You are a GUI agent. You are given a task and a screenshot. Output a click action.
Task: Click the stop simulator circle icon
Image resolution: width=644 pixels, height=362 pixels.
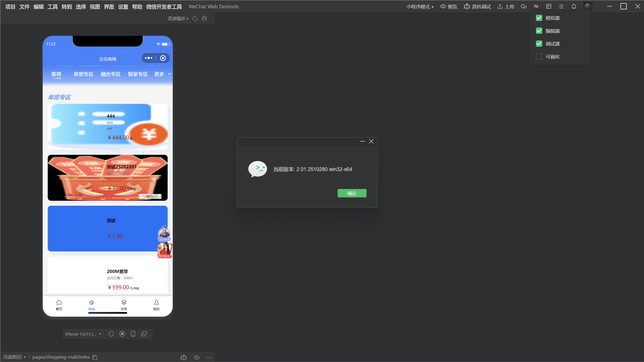(x=122, y=334)
